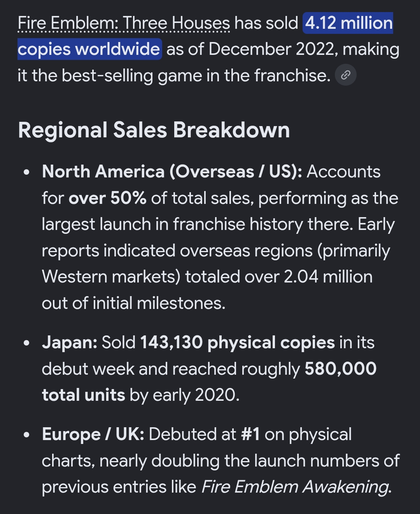The height and width of the screenshot is (514, 420).
Task: Click the bold Japan: label
Action: (70, 343)
